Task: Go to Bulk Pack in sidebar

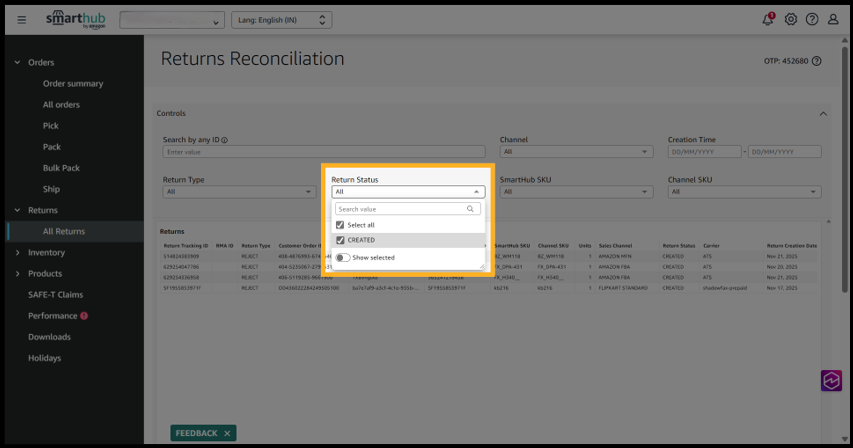Action: click(x=61, y=168)
